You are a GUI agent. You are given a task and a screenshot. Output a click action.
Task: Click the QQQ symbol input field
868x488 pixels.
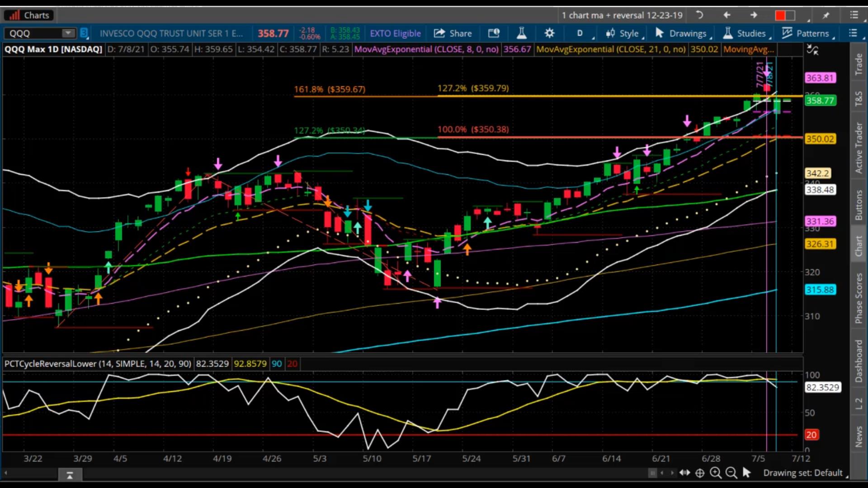[34, 33]
